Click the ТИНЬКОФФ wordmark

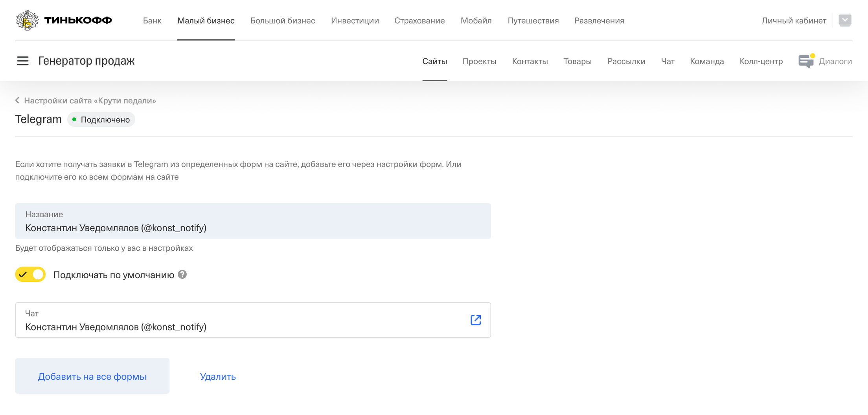(78, 20)
